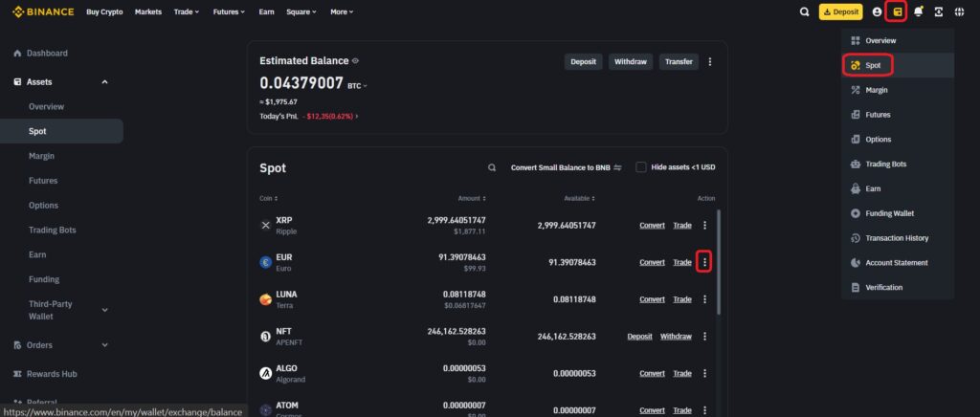The width and height of the screenshot is (980, 417).
Task: Click the Spot list vertical scrollbar
Action: pyautogui.click(x=719, y=261)
